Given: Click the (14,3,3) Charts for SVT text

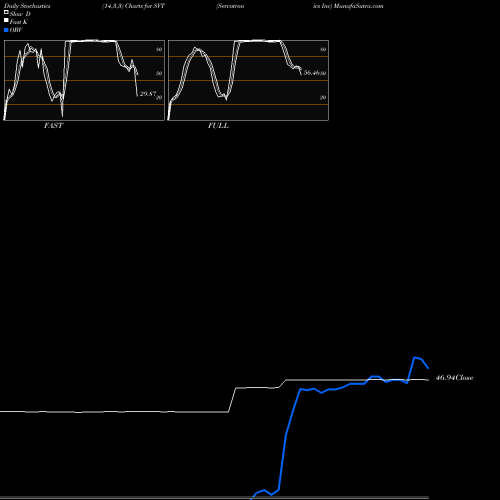Looking at the screenshot, I should (133, 6).
